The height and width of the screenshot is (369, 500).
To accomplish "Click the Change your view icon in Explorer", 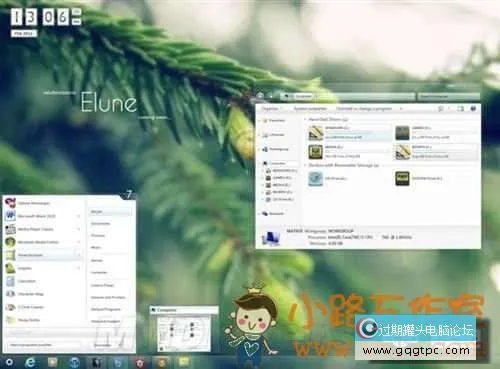I will pos(441,109).
